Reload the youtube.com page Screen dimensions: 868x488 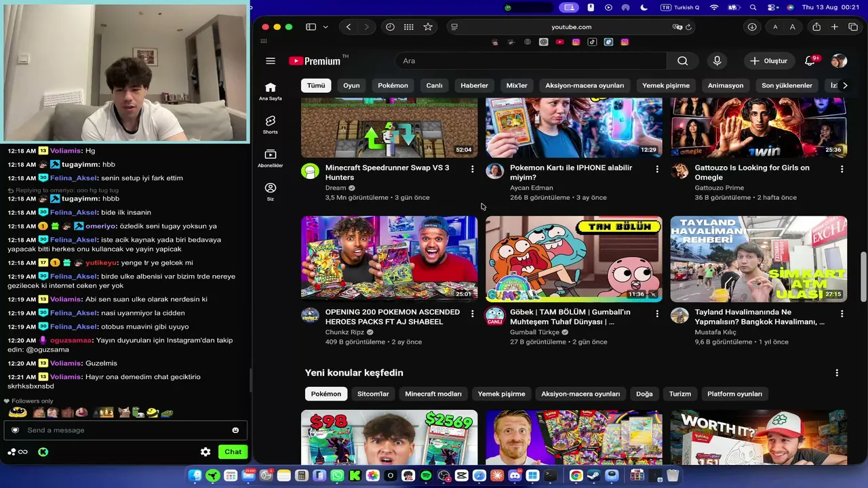tap(688, 27)
